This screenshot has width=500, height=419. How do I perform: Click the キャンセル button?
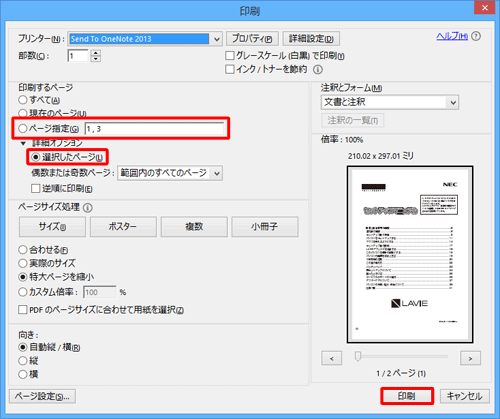point(465,396)
